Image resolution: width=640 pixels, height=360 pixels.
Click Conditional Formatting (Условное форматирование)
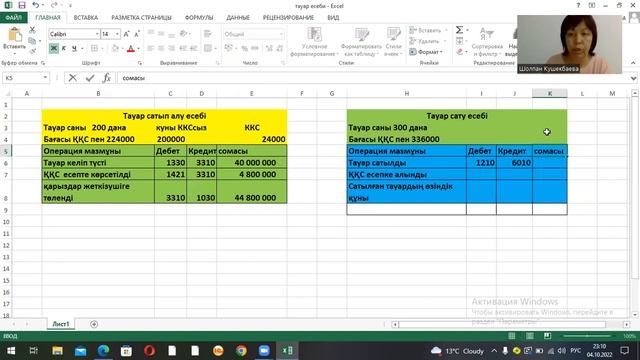point(314,42)
